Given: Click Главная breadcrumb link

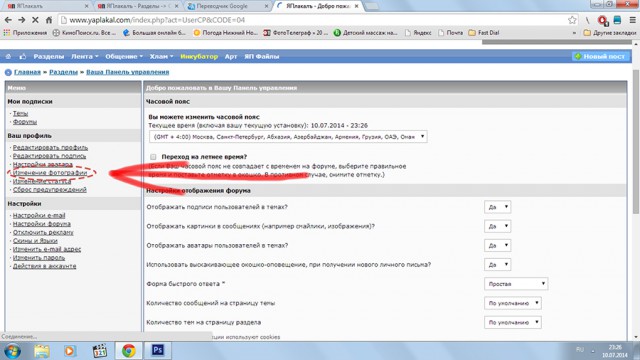Looking at the screenshot, I should tap(27, 72).
